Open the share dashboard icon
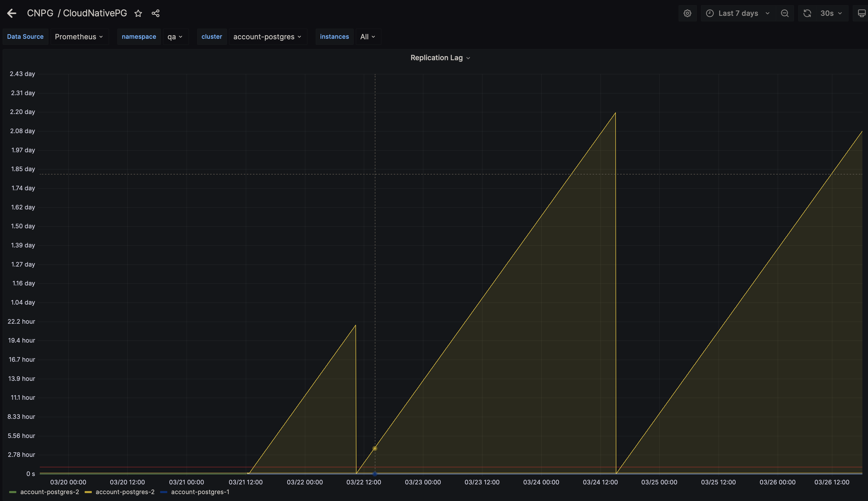 point(156,14)
